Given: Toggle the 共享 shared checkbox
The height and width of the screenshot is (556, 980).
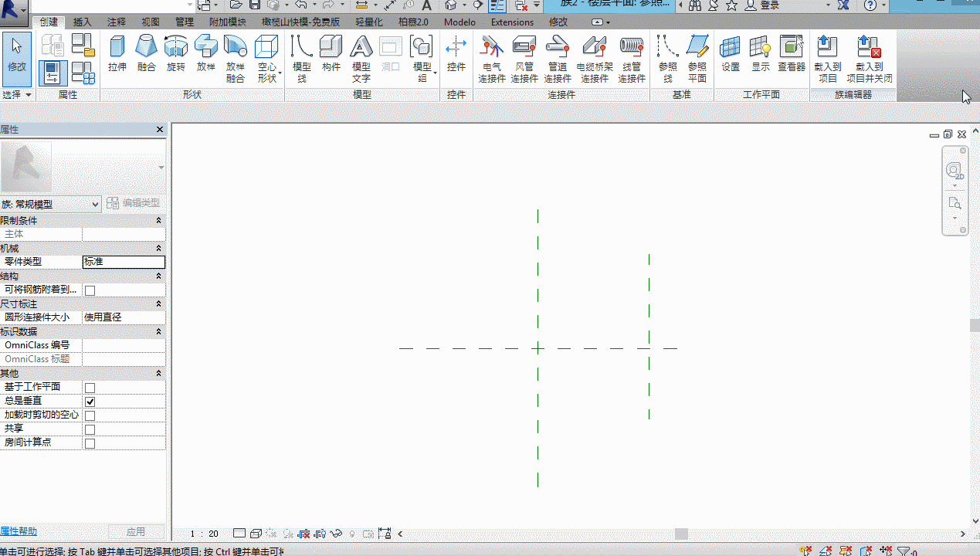Looking at the screenshot, I should coord(90,429).
